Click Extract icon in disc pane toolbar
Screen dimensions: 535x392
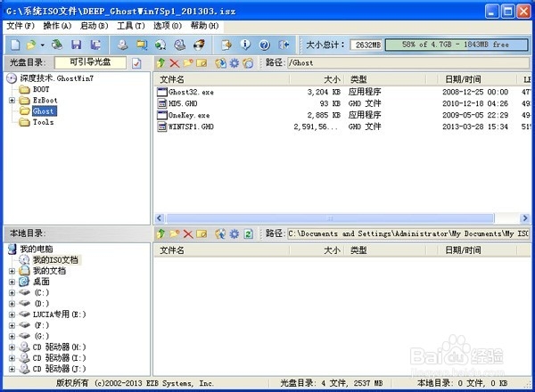pos(220,63)
